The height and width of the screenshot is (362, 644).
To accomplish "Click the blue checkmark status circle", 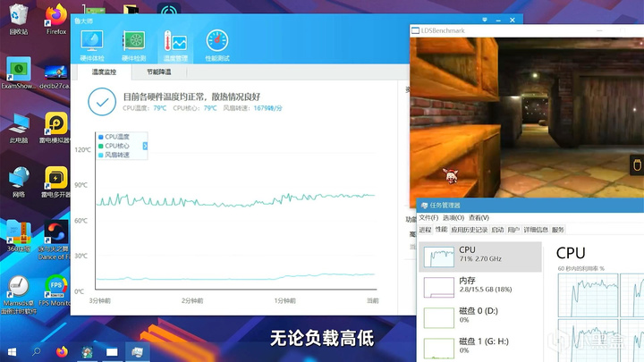I will 102,101.
